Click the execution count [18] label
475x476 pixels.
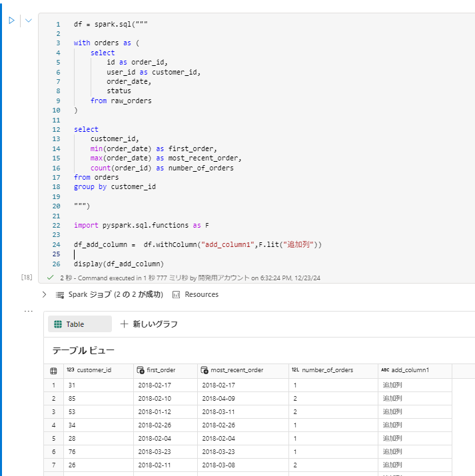coord(27,277)
